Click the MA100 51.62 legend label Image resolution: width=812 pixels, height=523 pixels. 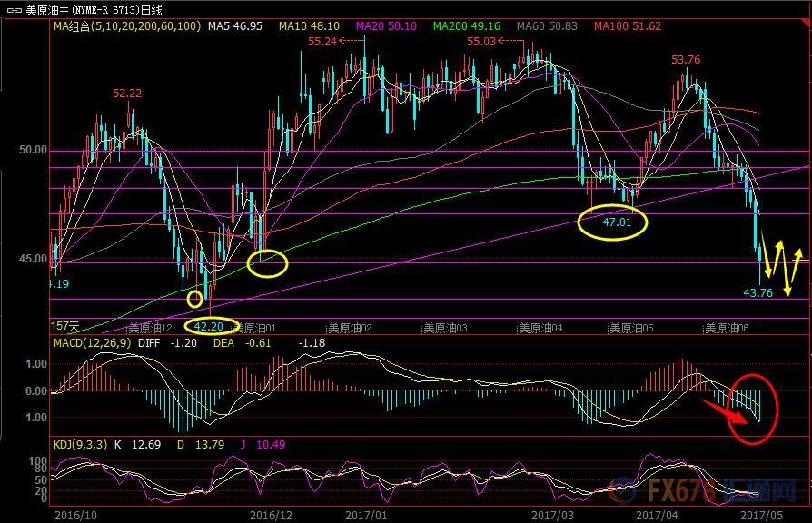627,26
